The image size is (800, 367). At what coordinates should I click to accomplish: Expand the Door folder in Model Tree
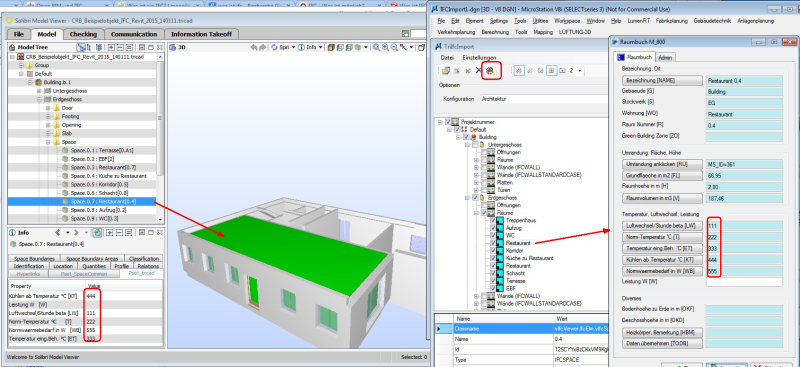point(48,108)
